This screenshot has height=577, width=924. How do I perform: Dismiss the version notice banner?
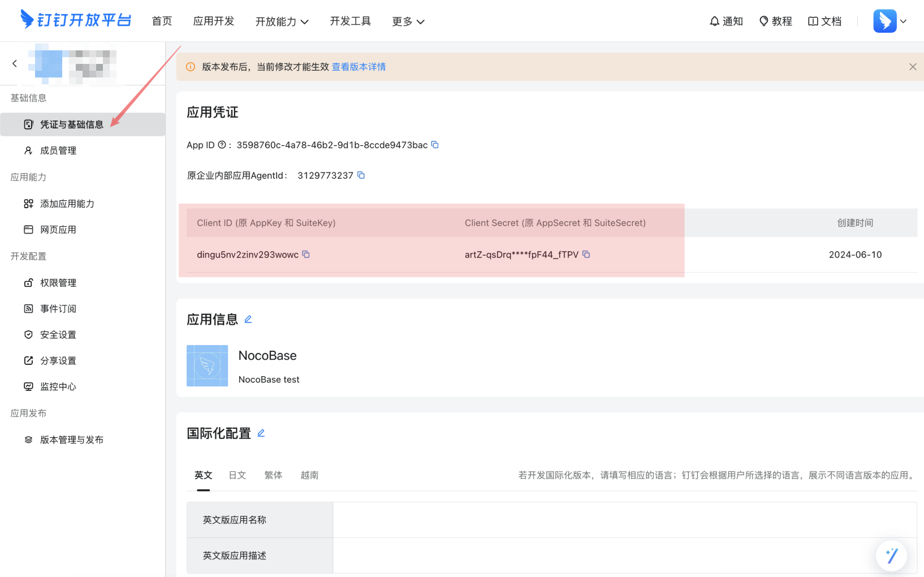pyautogui.click(x=912, y=67)
